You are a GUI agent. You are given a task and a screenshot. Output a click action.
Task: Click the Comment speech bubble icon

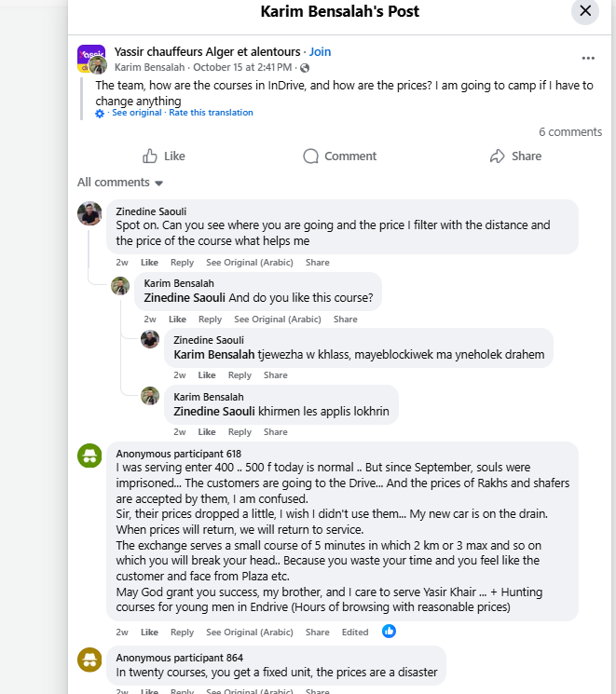pyautogui.click(x=311, y=156)
